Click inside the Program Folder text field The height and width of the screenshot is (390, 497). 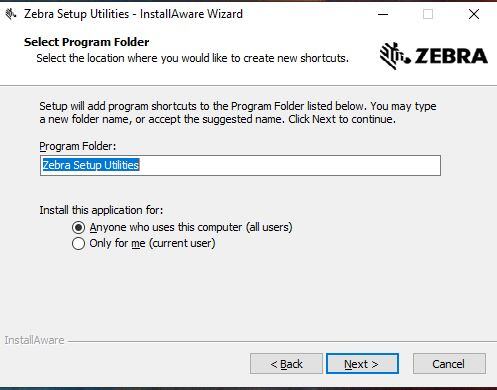(x=240, y=165)
